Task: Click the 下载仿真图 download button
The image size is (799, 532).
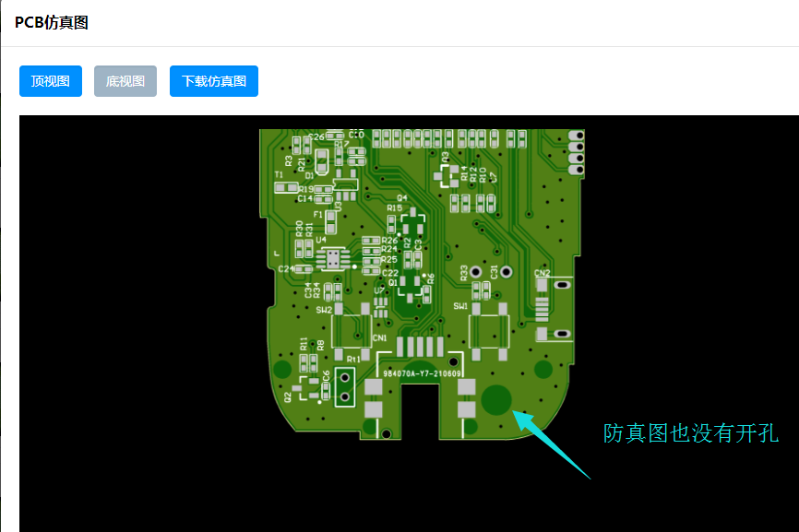Action: (214, 81)
